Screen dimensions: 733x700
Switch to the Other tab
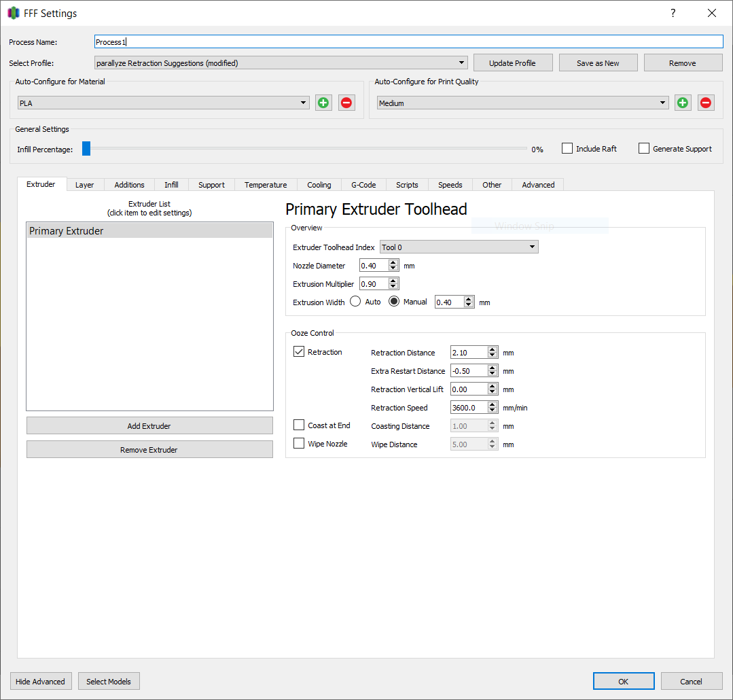tap(492, 185)
